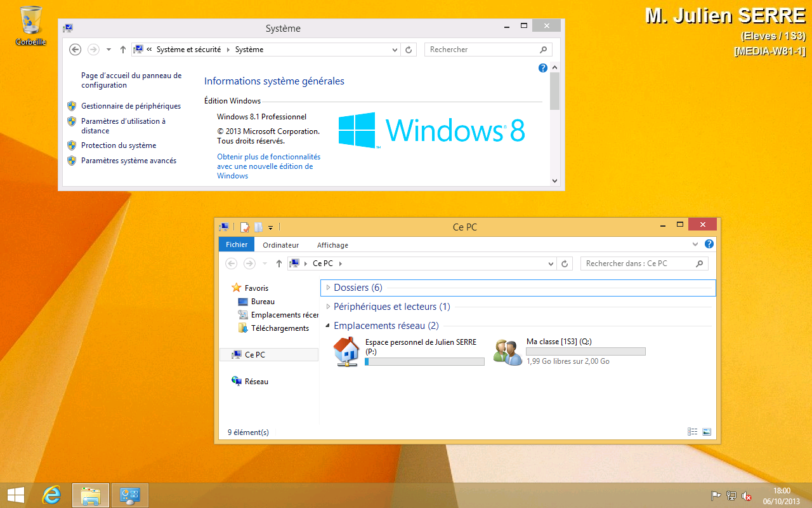Open the Customize Quick Access Toolbar arrow

pyautogui.click(x=270, y=227)
